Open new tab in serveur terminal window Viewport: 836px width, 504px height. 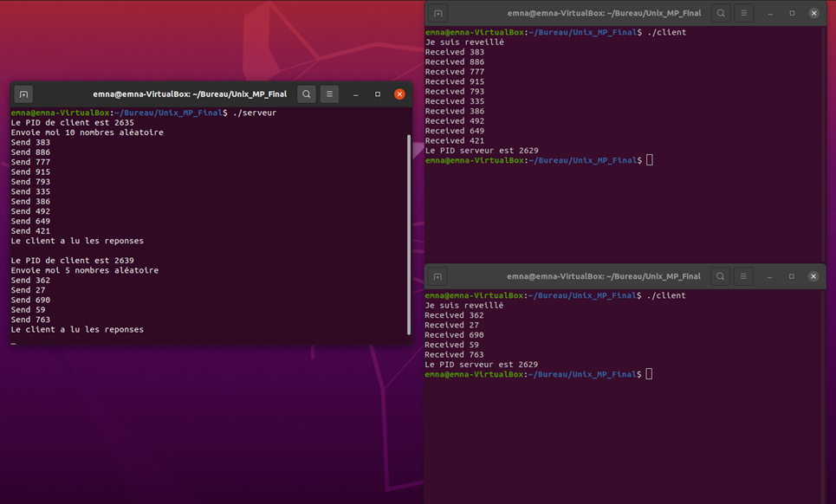(x=23, y=94)
